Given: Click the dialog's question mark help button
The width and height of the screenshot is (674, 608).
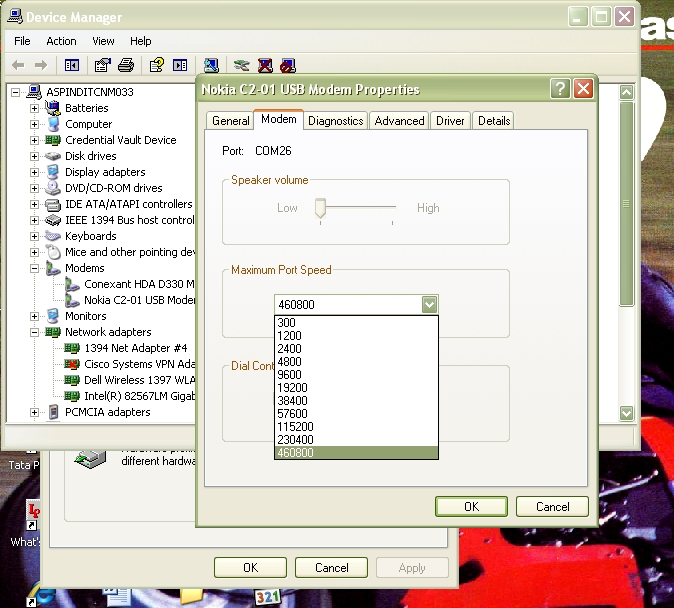Looking at the screenshot, I should (x=560, y=89).
